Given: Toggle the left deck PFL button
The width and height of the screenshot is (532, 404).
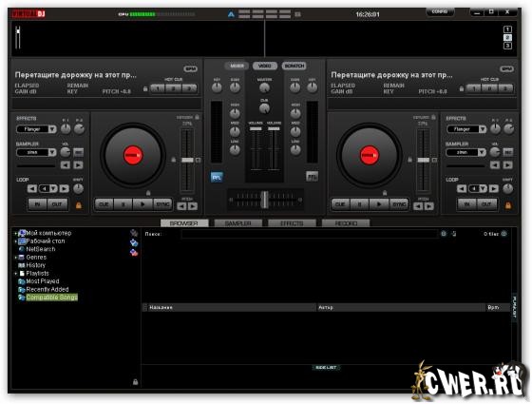Looking at the screenshot, I should [x=217, y=177].
